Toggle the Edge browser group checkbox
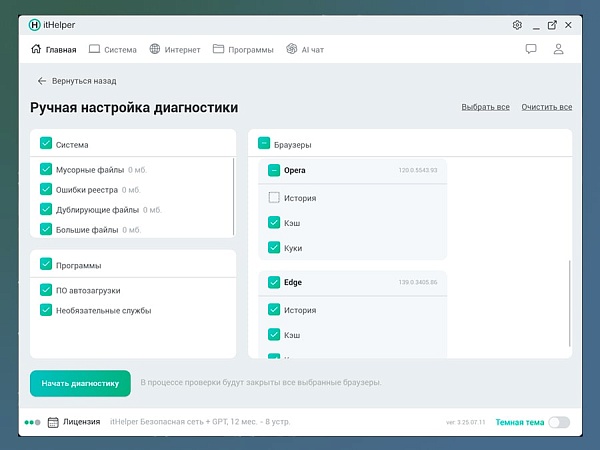Screen dimensions: 600x450 (x=274, y=283)
